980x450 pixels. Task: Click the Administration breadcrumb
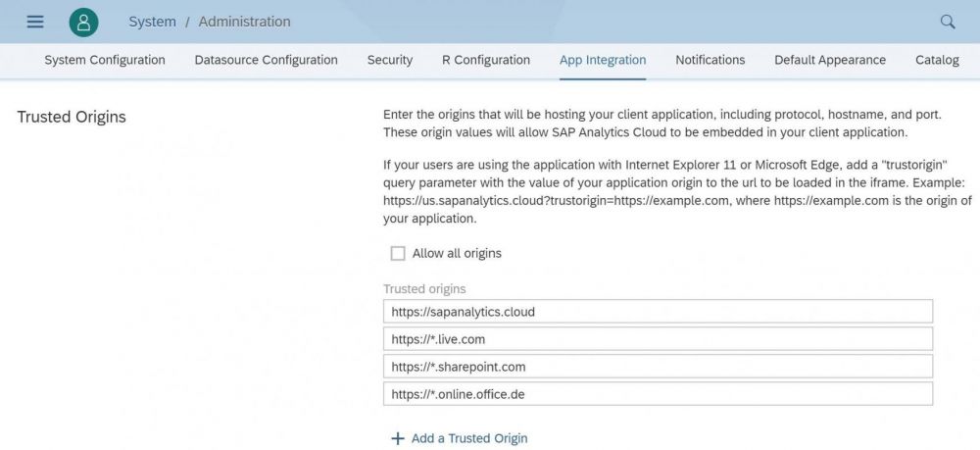(x=244, y=22)
